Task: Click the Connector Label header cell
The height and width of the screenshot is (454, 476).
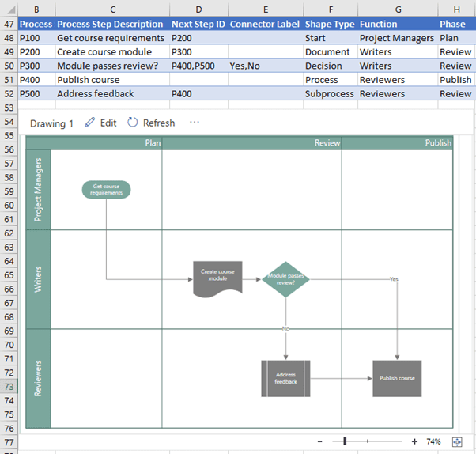Action: [266, 24]
